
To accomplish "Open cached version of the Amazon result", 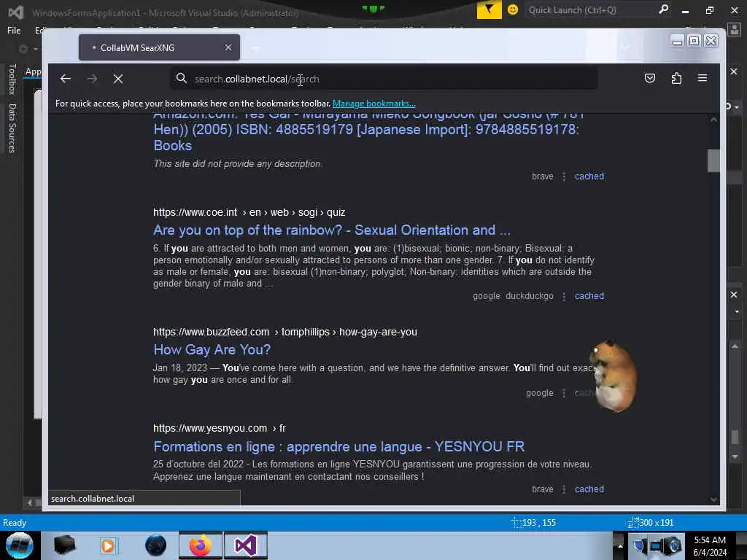I will 589,176.
